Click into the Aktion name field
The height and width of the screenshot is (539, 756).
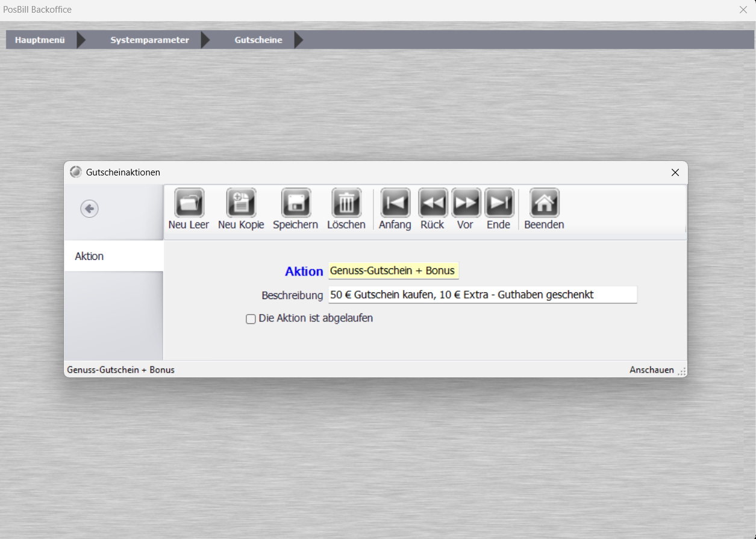click(393, 271)
